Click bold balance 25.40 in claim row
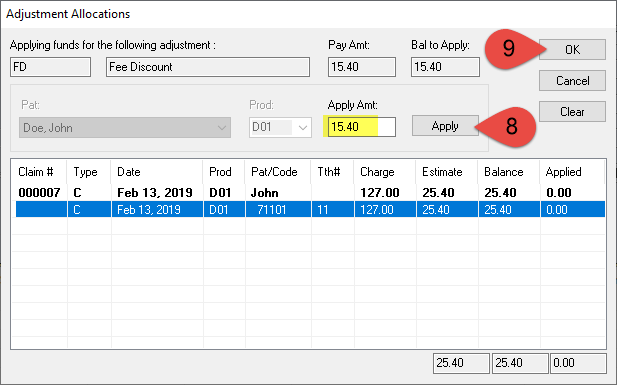 pyautogui.click(x=500, y=193)
